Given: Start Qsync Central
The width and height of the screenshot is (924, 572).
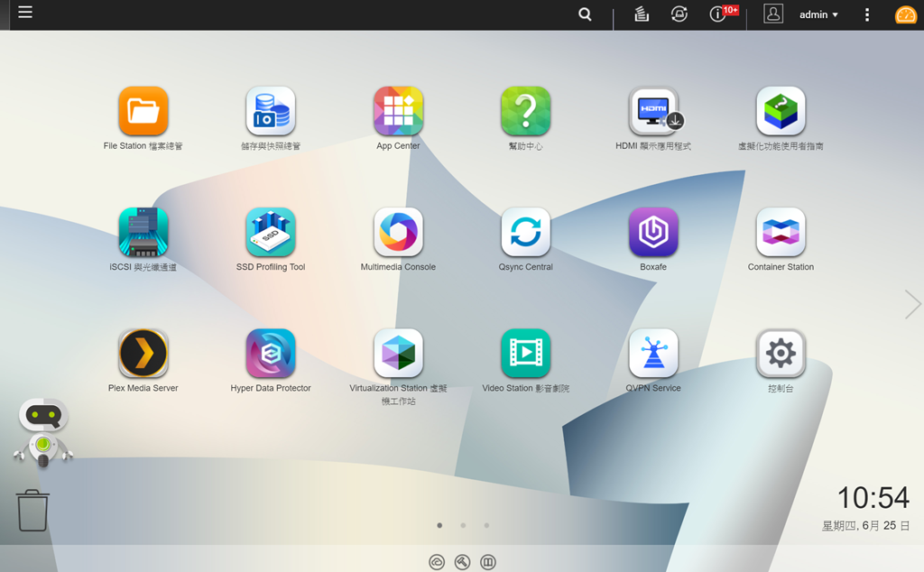Looking at the screenshot, I should [525, 233].
